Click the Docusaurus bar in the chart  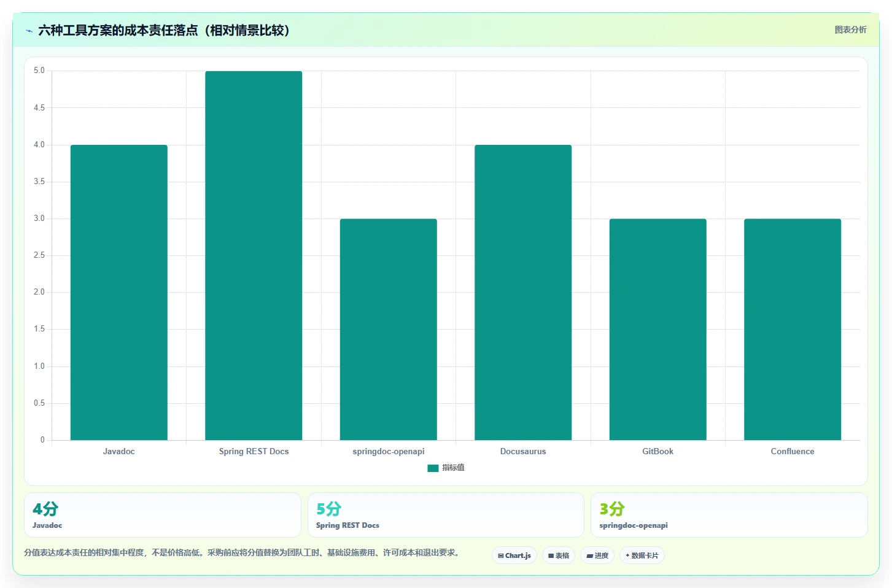[x=523, y=292]
